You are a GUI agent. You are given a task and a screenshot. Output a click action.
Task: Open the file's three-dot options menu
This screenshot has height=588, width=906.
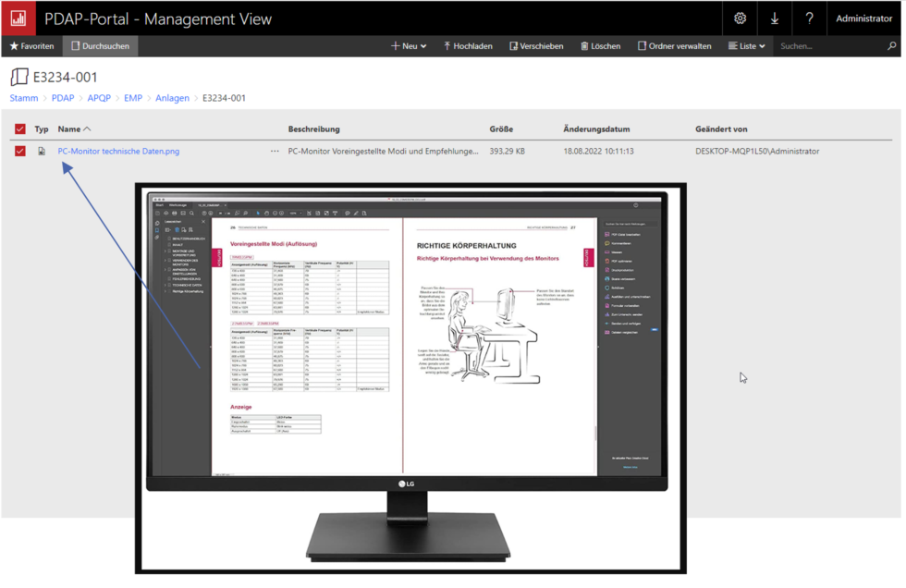point(275,151)
